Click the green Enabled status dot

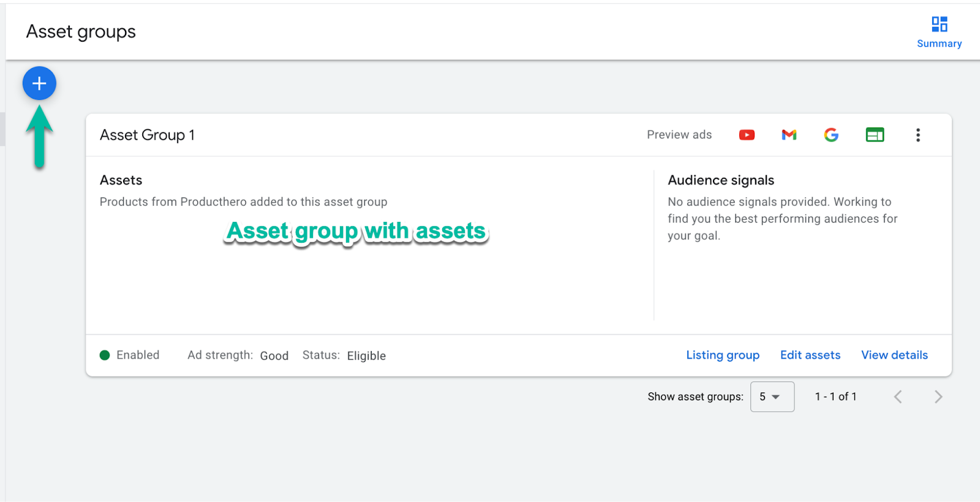(x=105, y=355)
